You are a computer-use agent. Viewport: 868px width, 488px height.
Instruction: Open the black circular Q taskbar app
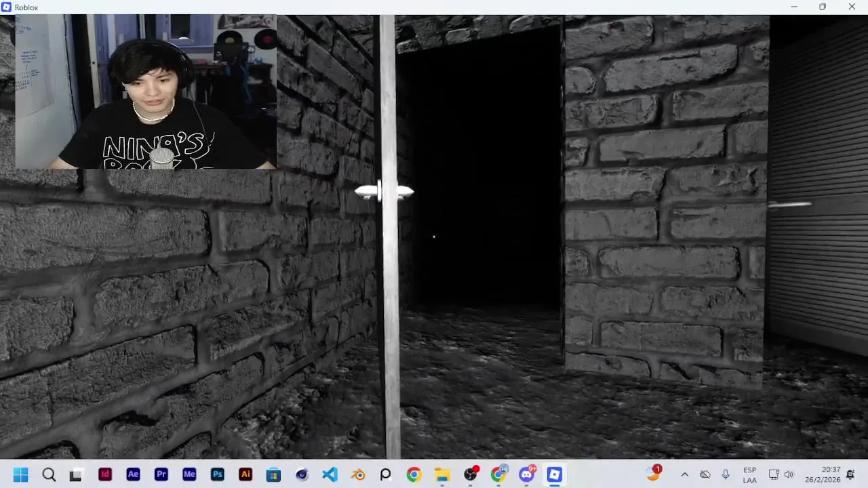pos(385,474)
